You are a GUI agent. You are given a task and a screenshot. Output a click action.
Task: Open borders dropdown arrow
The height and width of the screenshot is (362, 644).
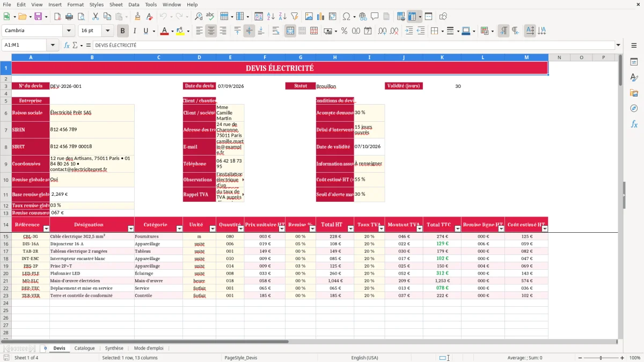(x=442, y=31)
